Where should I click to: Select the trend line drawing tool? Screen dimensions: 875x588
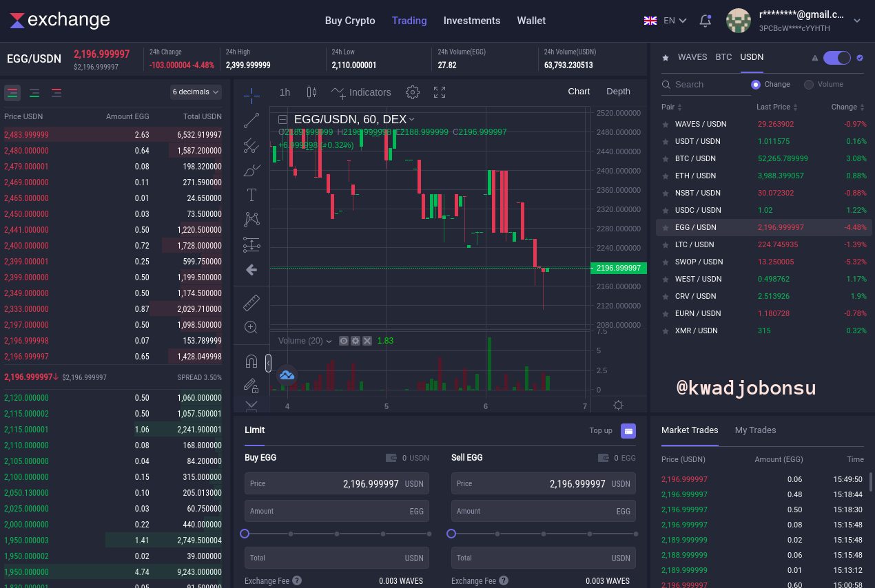(x=251, y=120)
